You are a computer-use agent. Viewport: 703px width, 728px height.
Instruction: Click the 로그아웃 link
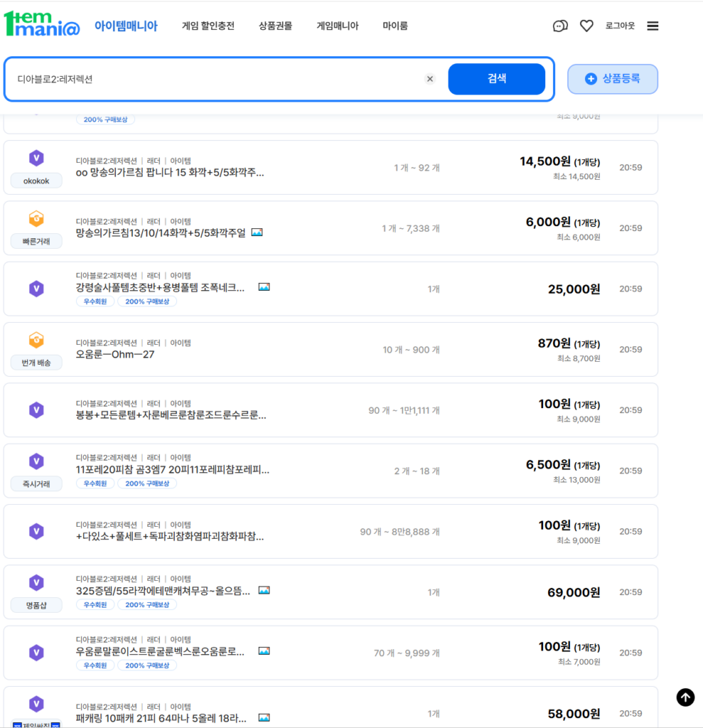(620, 26)
